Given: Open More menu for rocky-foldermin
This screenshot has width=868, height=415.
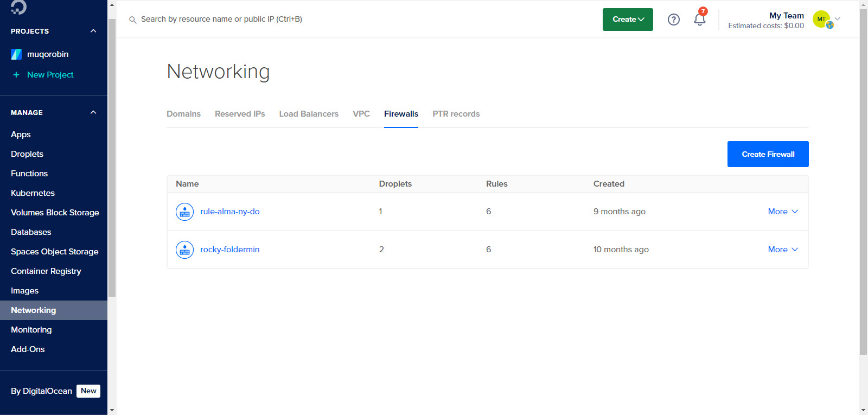Looking at the screenshot, I should point(783,250).
